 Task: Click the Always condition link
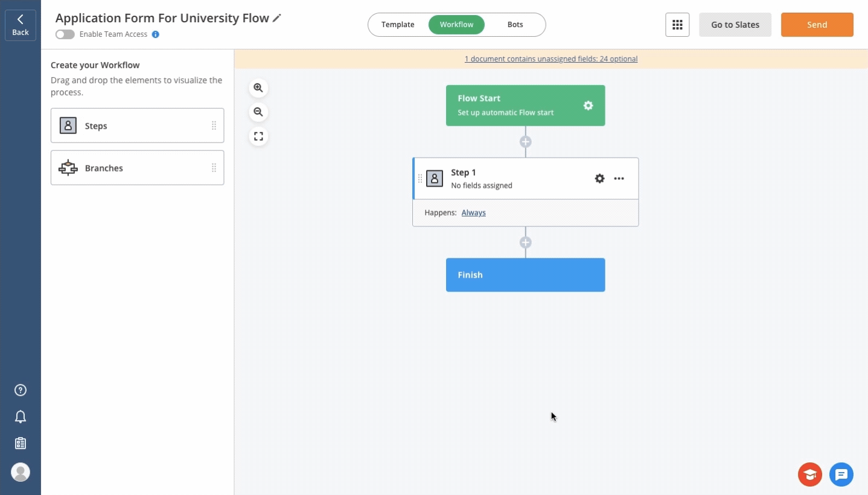click(473, 212)
